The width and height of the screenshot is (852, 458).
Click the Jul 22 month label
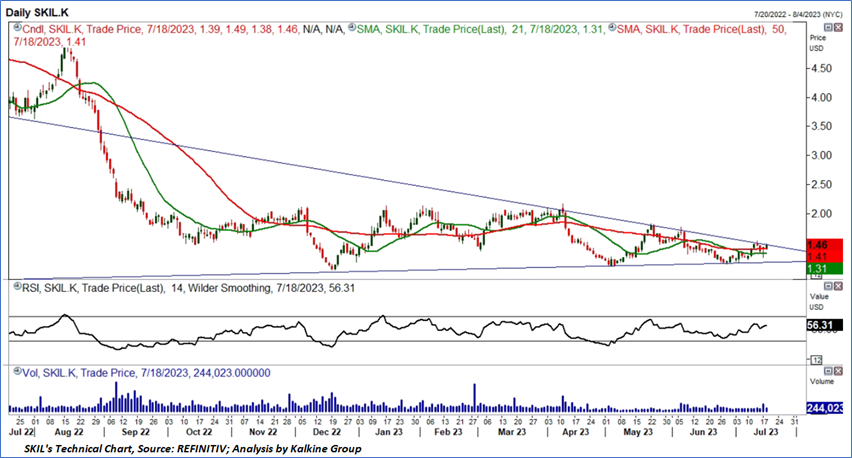pos(22,432)
